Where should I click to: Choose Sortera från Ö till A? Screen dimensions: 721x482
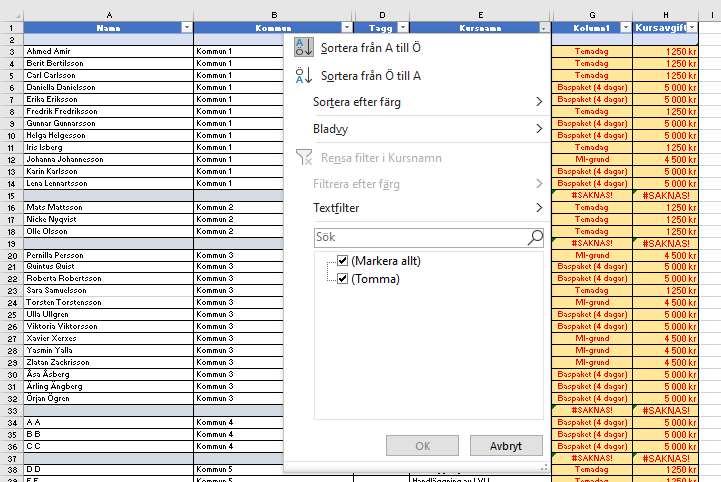(371, 76)
